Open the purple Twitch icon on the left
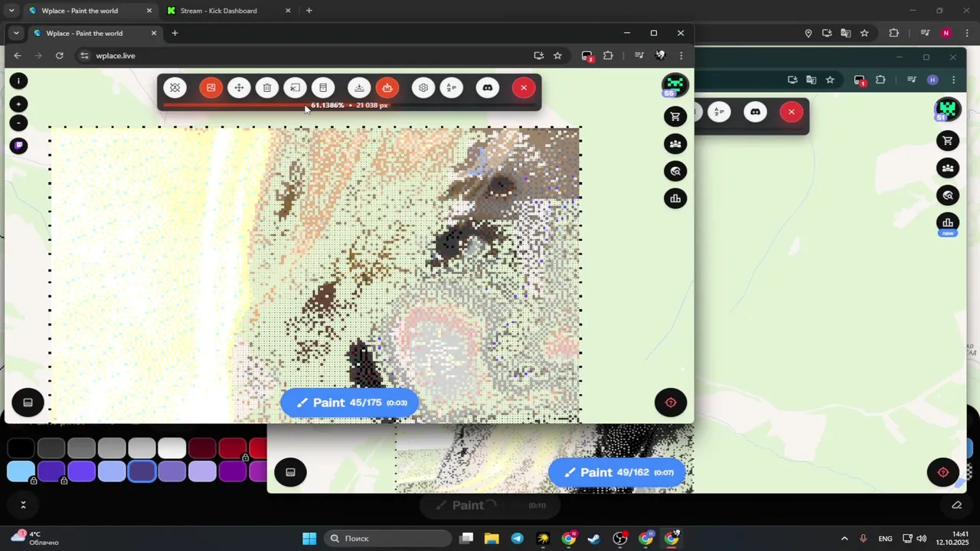The image size is (980, 551). pyautogui.click(x=18, y=145)
